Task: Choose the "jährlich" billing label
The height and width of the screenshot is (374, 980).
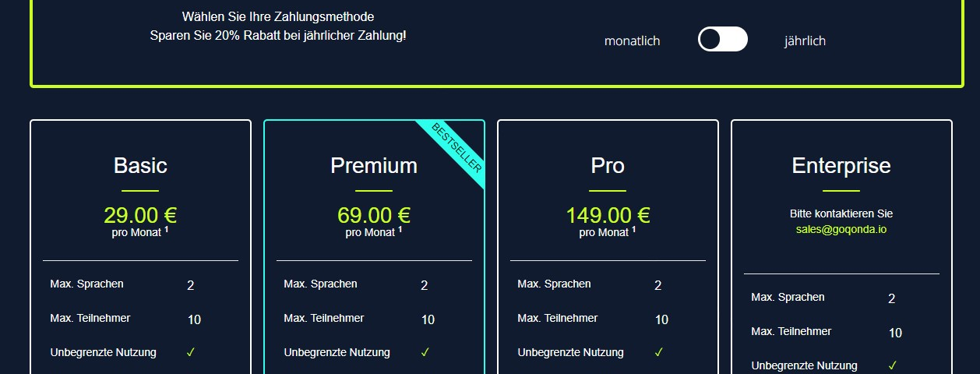Action: pyautogui.click(x=805, y=41)
